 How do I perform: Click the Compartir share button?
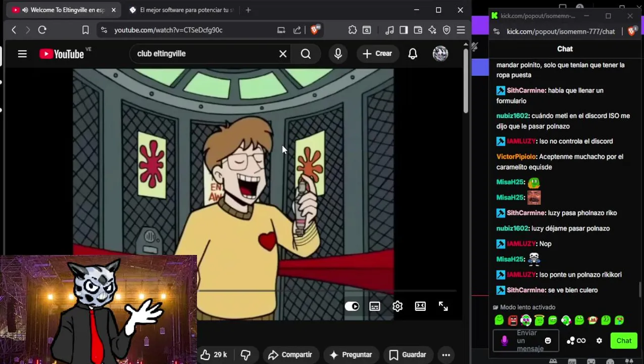[290, 355]
